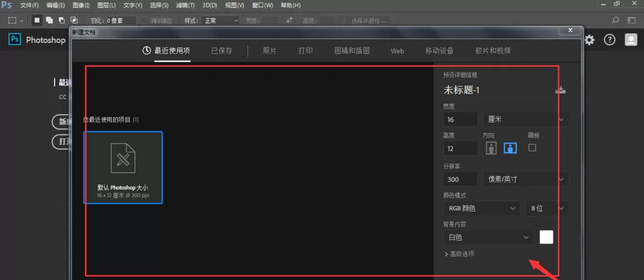The width and height of the screenshot is (644, 280).
Task: Click the swap width and height arrows icon
Action: (290, 19)
